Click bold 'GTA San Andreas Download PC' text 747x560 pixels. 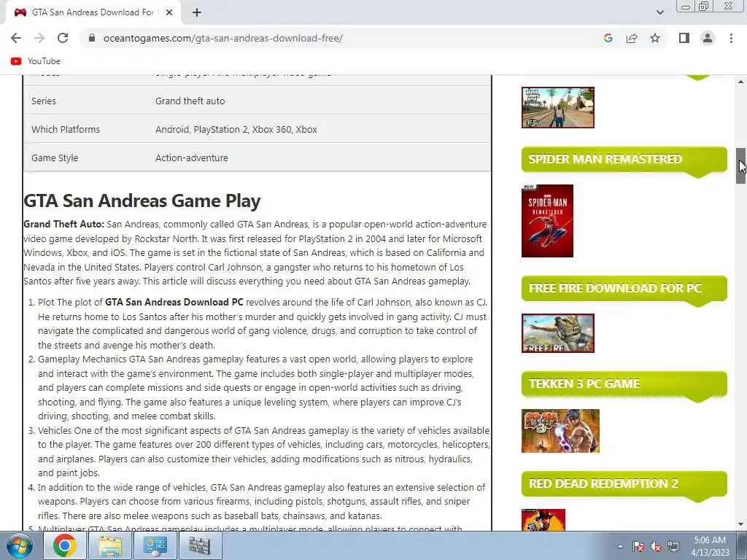174,303
